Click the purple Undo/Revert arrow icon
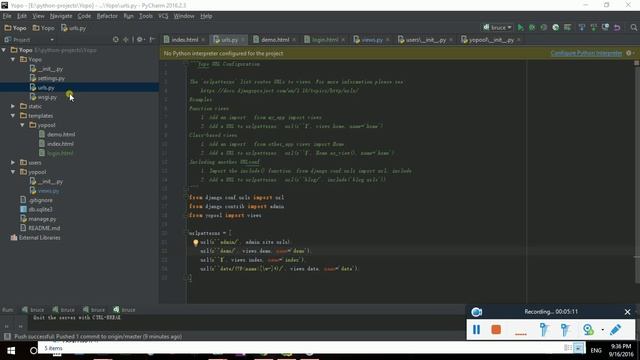Image resolution: width=640 pixels, height=360 pixels. [x=617, y=27]
